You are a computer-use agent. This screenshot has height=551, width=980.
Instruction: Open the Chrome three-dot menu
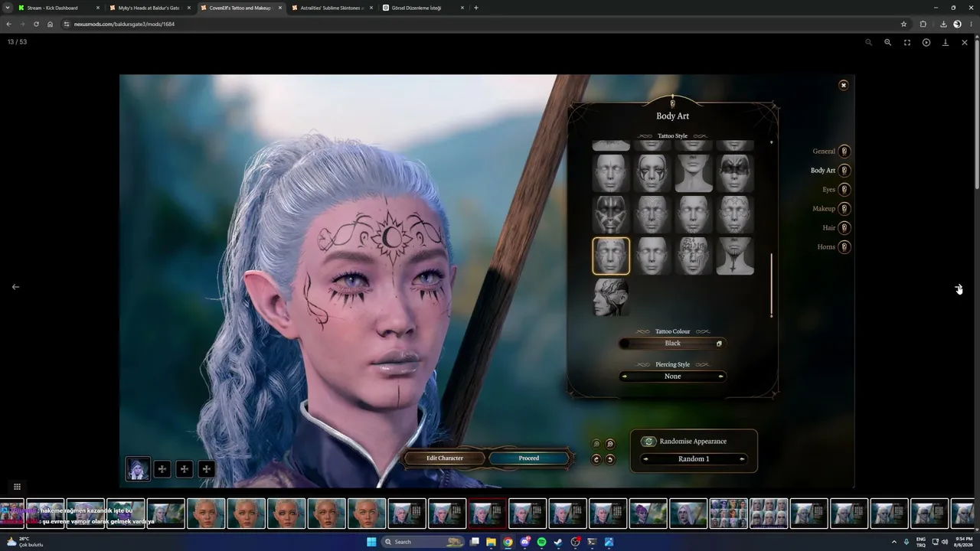(x=970, y=24)
